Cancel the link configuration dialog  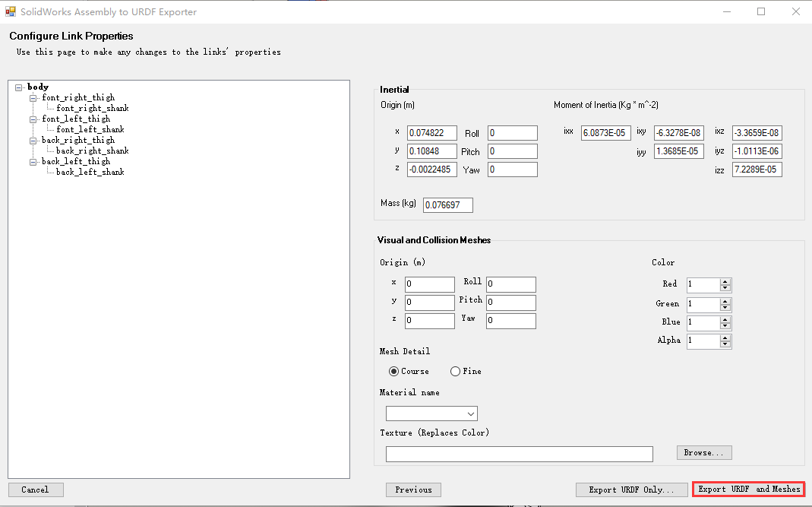pyautogui.click(x=35, y=489)
